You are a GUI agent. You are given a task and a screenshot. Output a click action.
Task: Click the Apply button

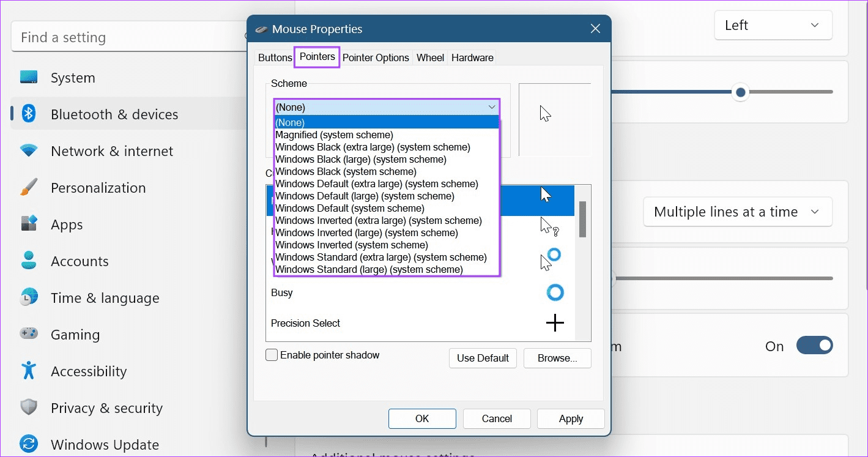[x=571, y=418]
